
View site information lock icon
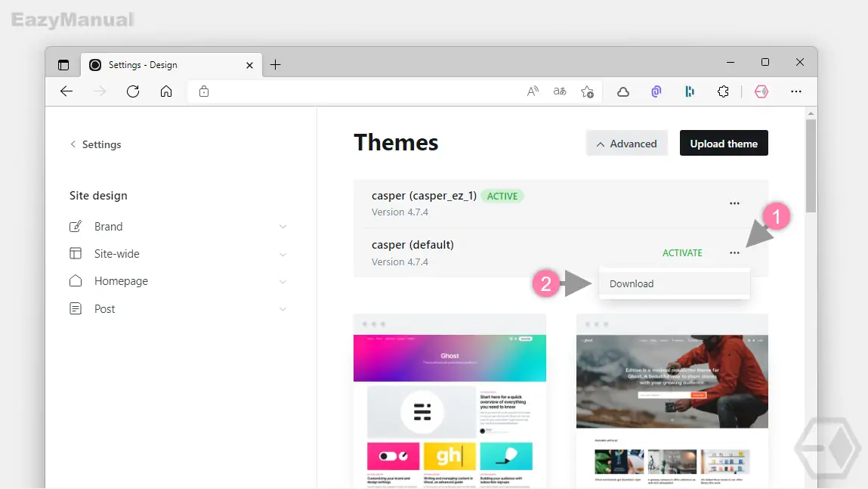(204, 91)
